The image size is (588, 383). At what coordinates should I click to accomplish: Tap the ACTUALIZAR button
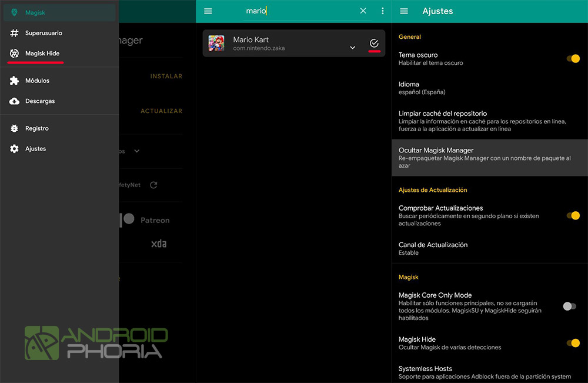click(162, 111)
